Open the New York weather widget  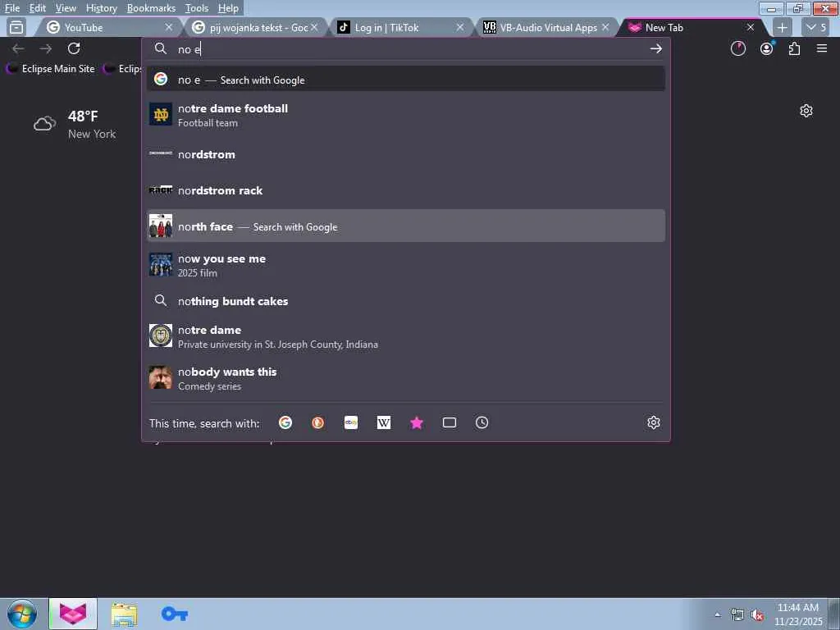coord(75,125)
